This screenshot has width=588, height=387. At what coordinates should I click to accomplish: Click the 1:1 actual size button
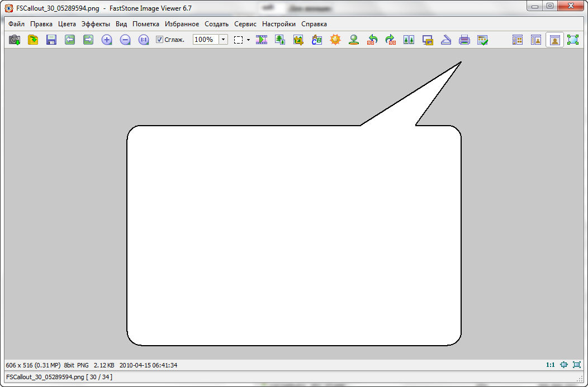tap(550, 365)
